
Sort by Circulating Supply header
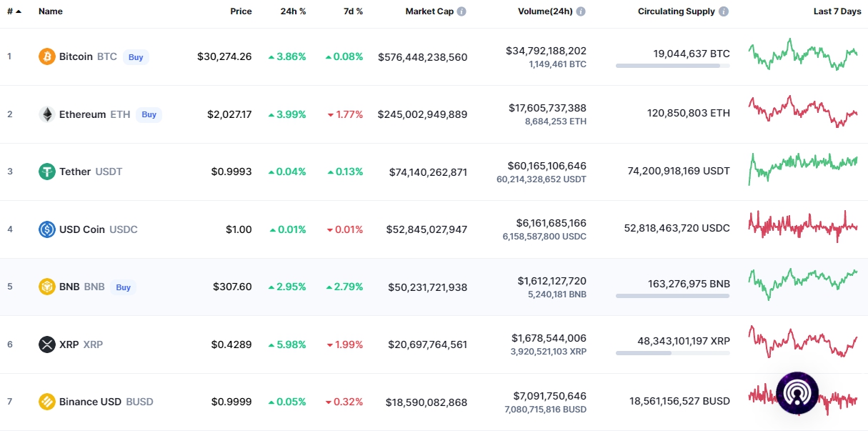click(x=677, y=11)
